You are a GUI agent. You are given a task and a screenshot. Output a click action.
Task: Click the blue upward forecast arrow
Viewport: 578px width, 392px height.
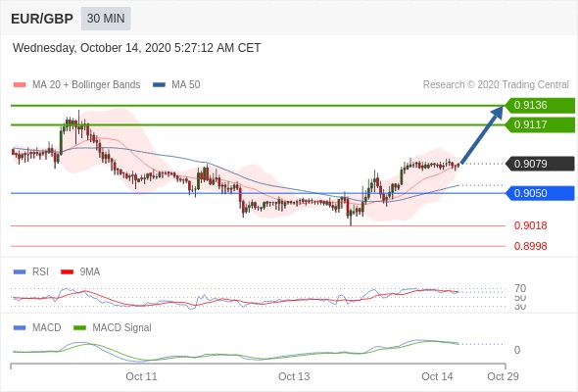click(482, 134)
